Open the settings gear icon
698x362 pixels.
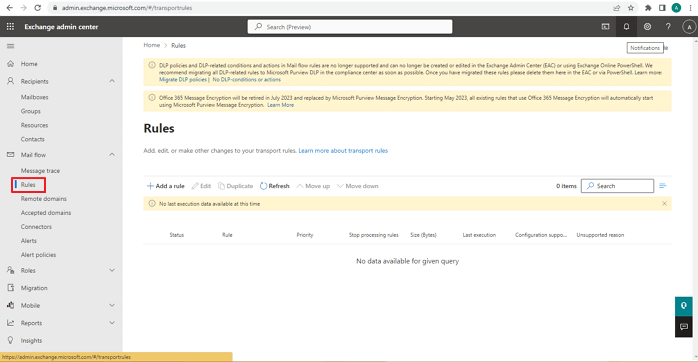point(647,27)
